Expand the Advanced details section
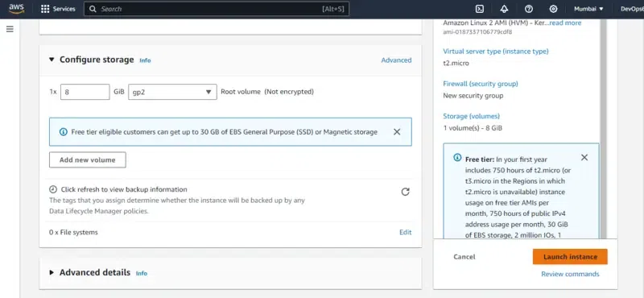 click(52, 272)
